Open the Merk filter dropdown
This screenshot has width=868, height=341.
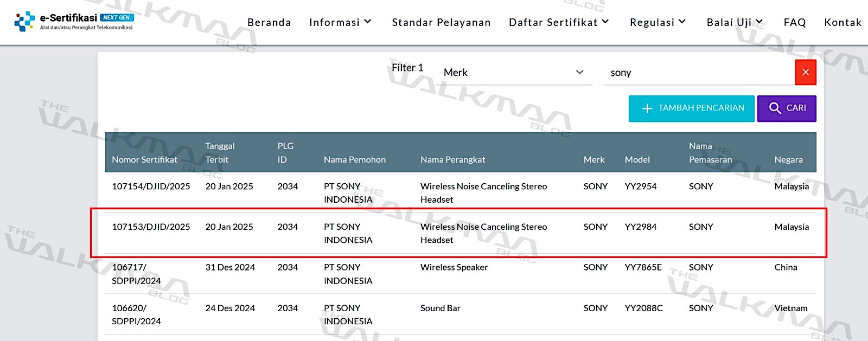pos(514,73)
